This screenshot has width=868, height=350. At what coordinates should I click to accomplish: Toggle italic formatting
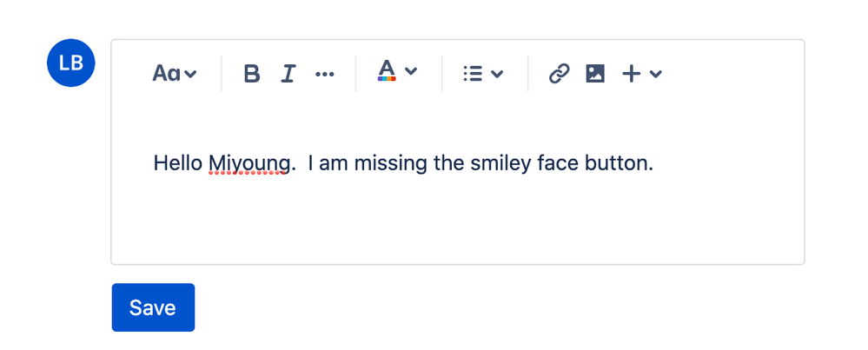tap(288, 73)
